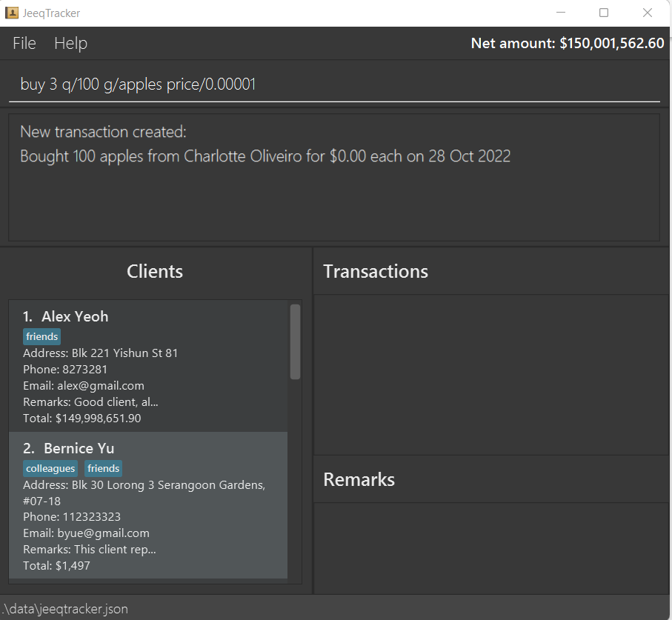672x620 pixels.
Task: Click the data\jeeqtracker.json status bar path
Action: [65, 609]
